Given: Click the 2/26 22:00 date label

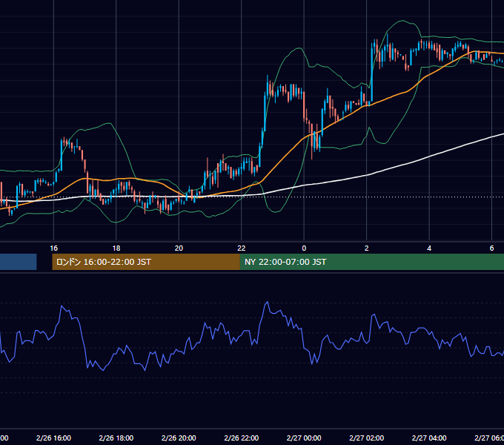Looking at the screenshot, I should click(x=242, y=438).
